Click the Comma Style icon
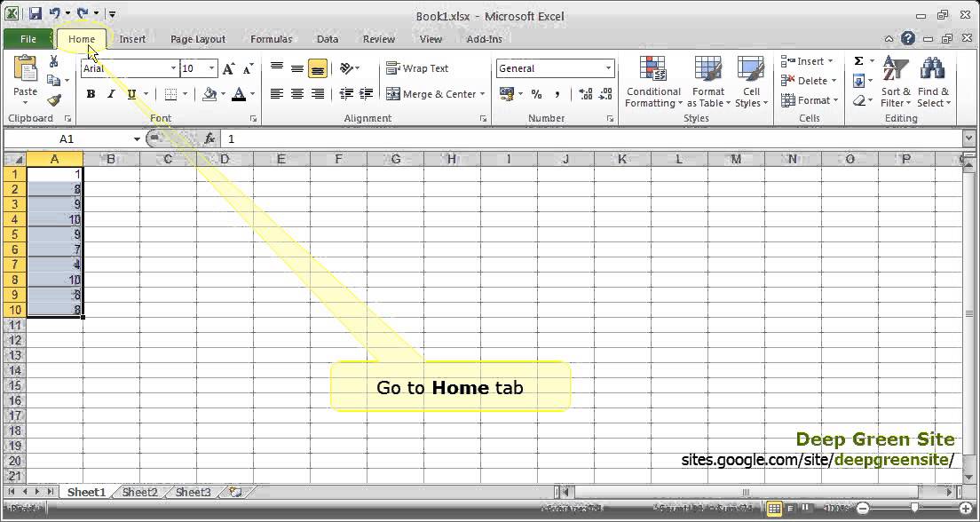Image resolution: width=980 pixels, height=522 pixels. (x=557, y=92)
